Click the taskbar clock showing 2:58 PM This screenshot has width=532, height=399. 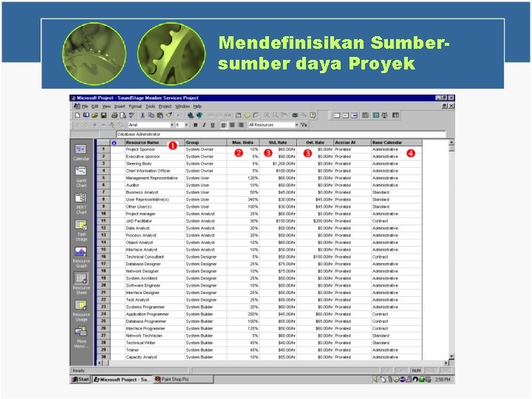click(x=443, y=379)
